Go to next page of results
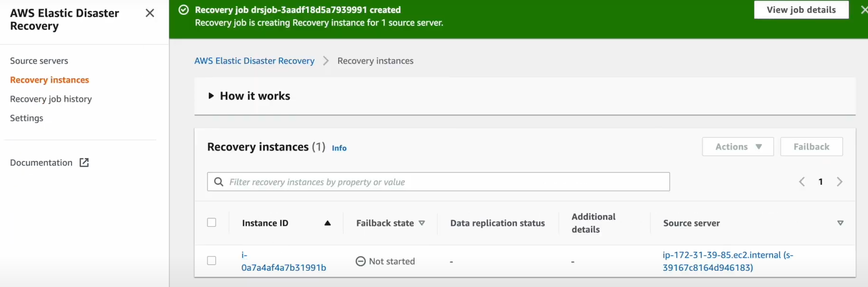868x287 pixels. (839, 181)
